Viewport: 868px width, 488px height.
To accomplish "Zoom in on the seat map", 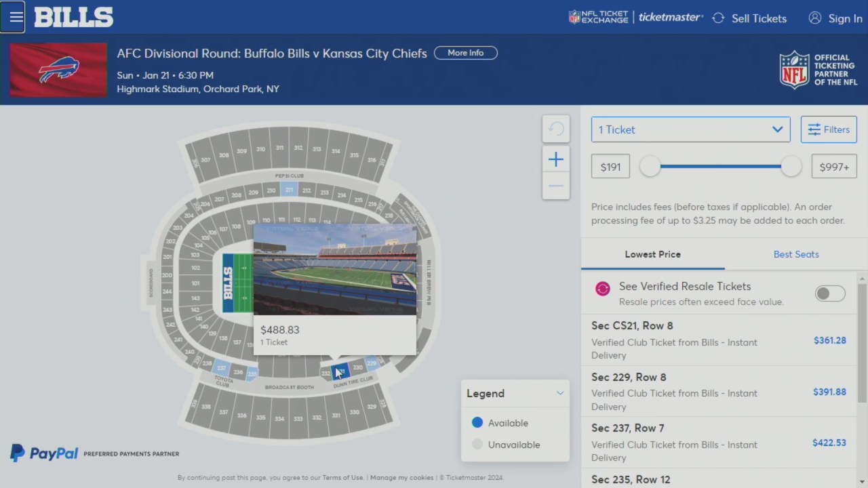I will (x=555, y=159).
